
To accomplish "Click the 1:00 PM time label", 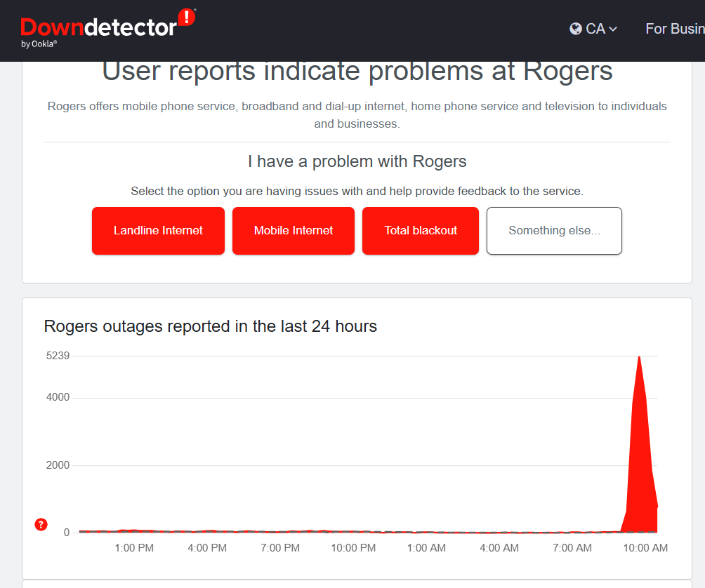I will point(134,548).
